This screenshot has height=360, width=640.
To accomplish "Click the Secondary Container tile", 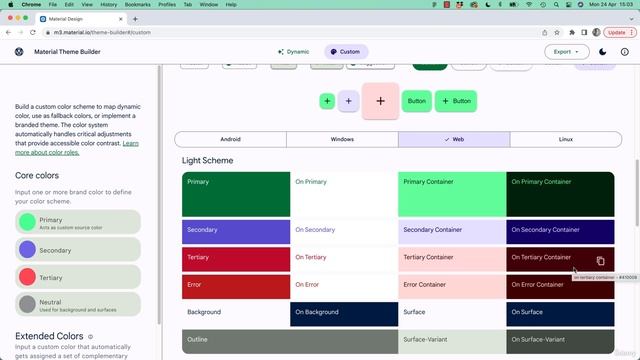I will (x=452, y=232).
